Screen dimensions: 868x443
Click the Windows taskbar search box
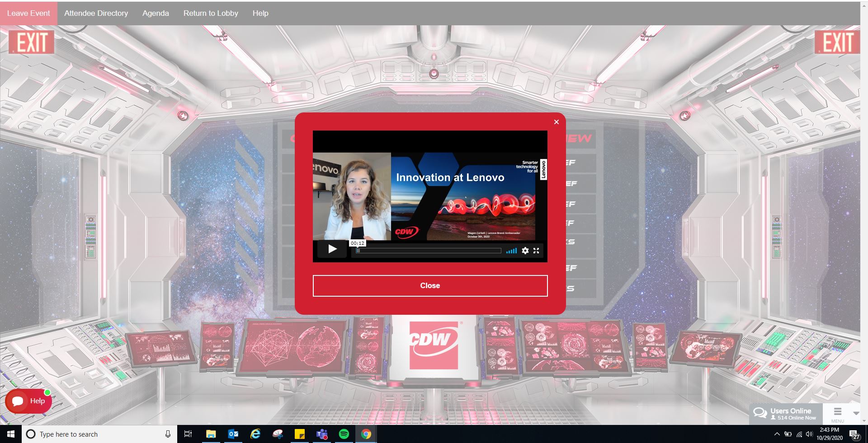pos(99,434)
